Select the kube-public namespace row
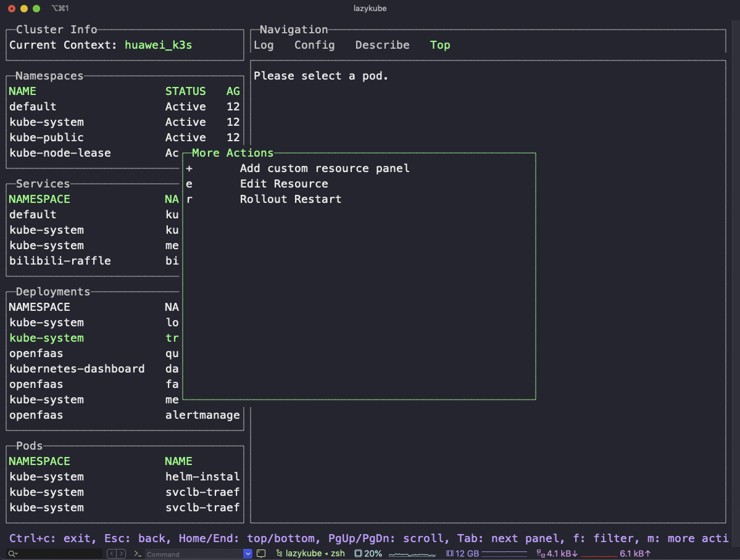The width and height of the screenshot is (740, 560). [x=125, y=138]
